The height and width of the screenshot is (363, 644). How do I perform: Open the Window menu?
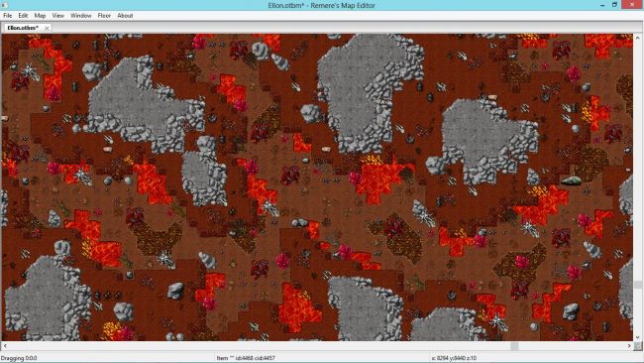[x=81, y=16]
